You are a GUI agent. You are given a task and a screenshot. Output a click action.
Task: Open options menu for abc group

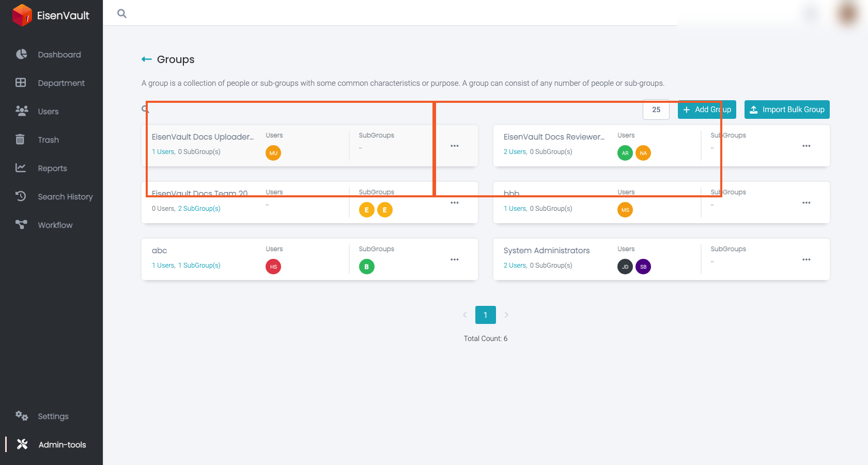(x=455, y=259)
